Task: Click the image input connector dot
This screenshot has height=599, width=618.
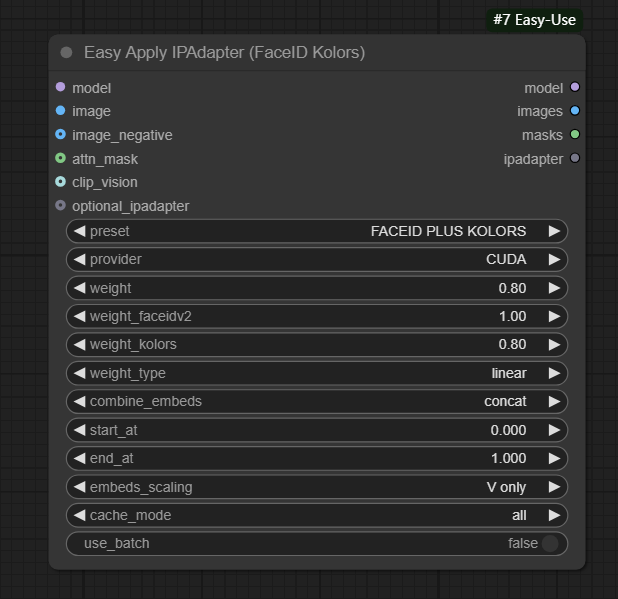Action: pos(61,111)
